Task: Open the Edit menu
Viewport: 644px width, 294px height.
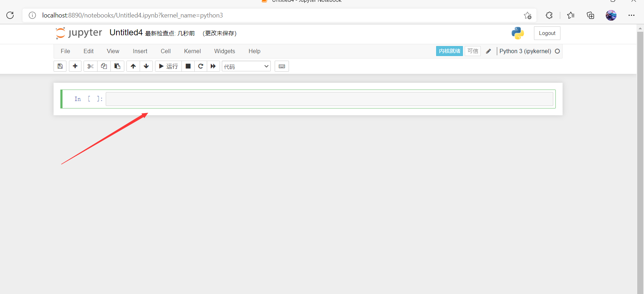Action: coord(89,51)
